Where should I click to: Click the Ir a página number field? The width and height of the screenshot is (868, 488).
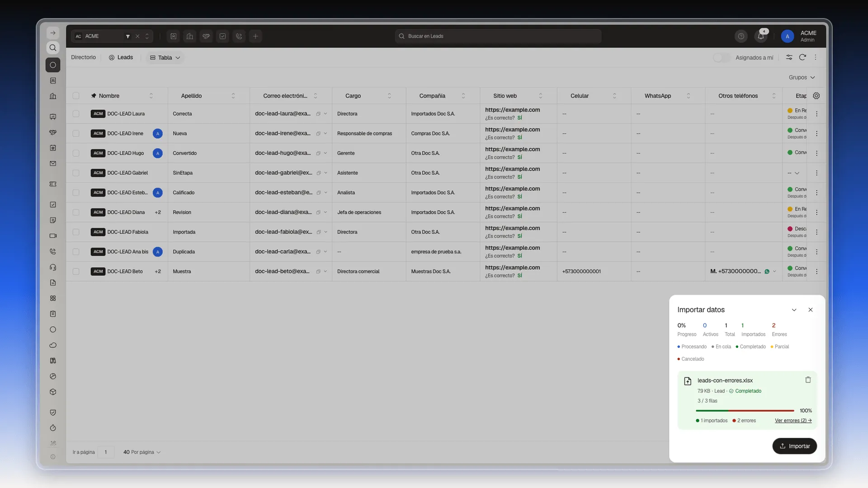click(x=106, y=452)
